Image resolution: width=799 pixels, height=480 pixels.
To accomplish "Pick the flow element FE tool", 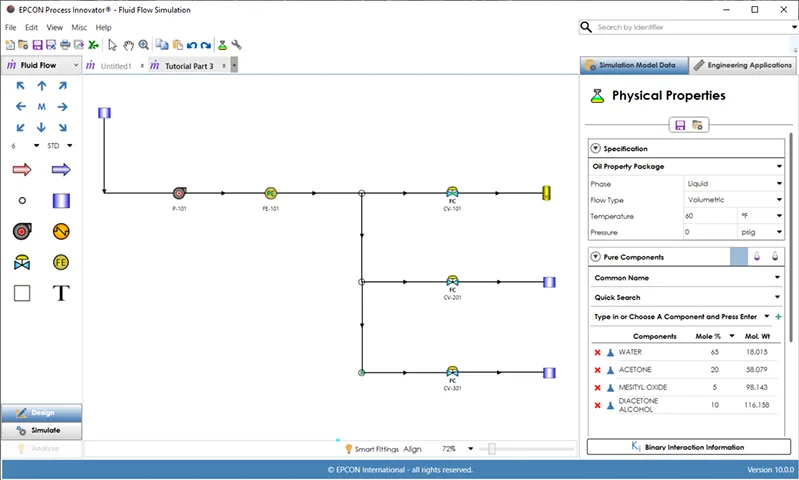I will point(61,262).
